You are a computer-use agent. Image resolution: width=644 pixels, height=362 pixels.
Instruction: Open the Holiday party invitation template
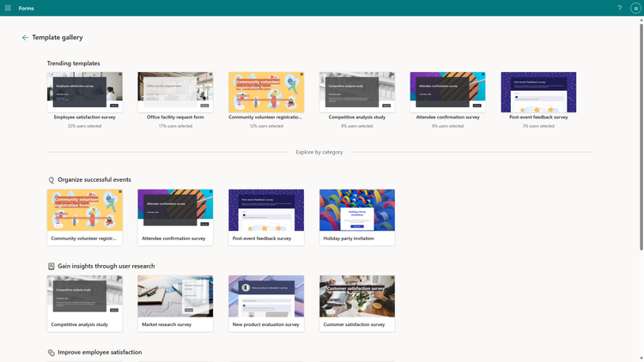pyautogui.click(x=357, y=218)
